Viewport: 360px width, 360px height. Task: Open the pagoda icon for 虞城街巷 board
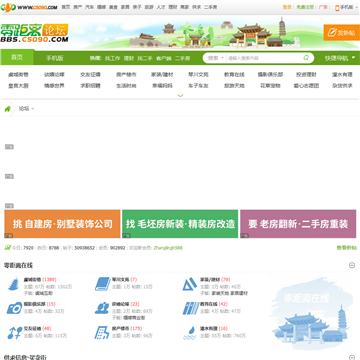14,285
